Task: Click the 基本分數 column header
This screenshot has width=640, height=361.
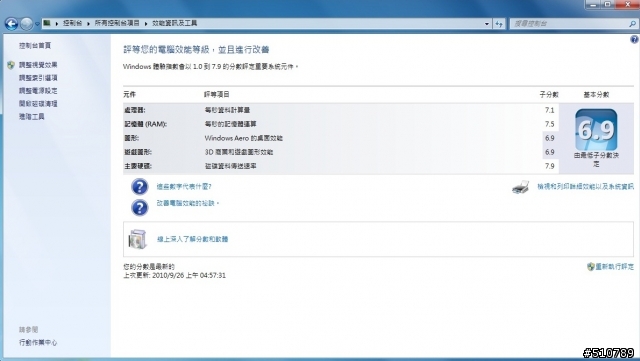Action: pyautogui.click(x=596, y=95)
